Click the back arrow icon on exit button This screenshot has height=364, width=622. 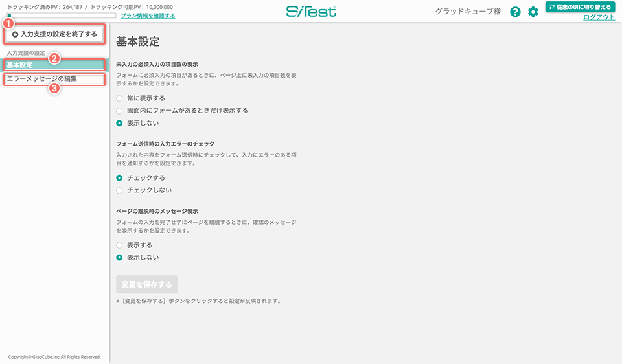tap(15, 34)
